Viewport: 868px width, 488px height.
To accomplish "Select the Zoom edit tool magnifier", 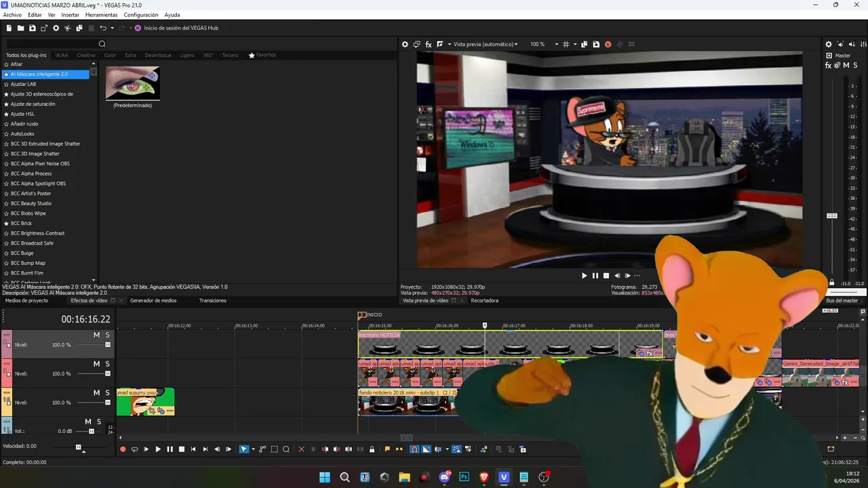I will [286, 449].
